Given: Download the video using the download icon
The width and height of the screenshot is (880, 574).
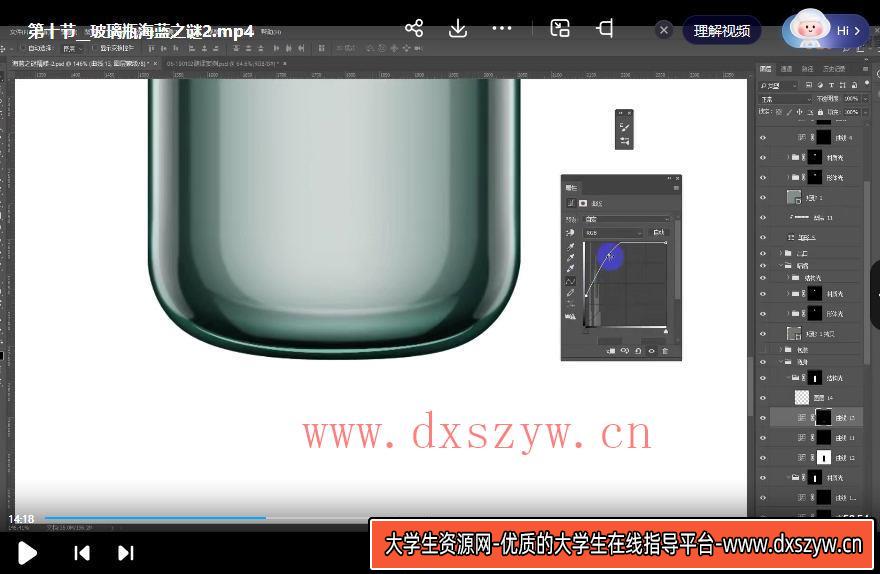Looking at the screenshot, I should (x=458, y=28).
